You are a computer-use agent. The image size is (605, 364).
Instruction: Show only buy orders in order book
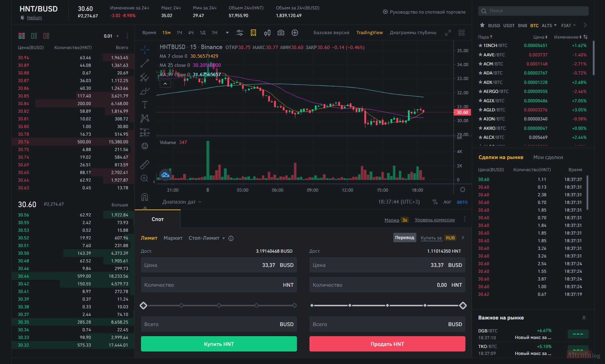[x=34, y=35]
